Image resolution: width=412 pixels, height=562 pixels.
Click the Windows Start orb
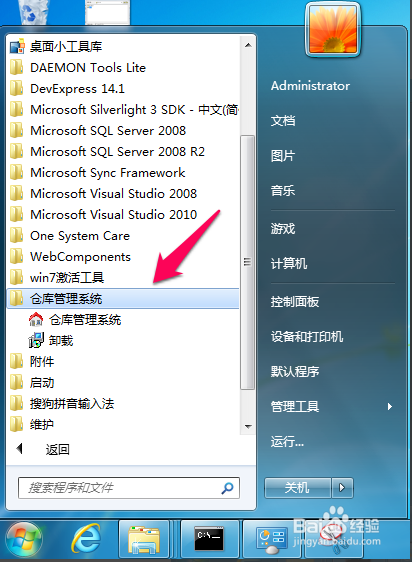[24, 540]
